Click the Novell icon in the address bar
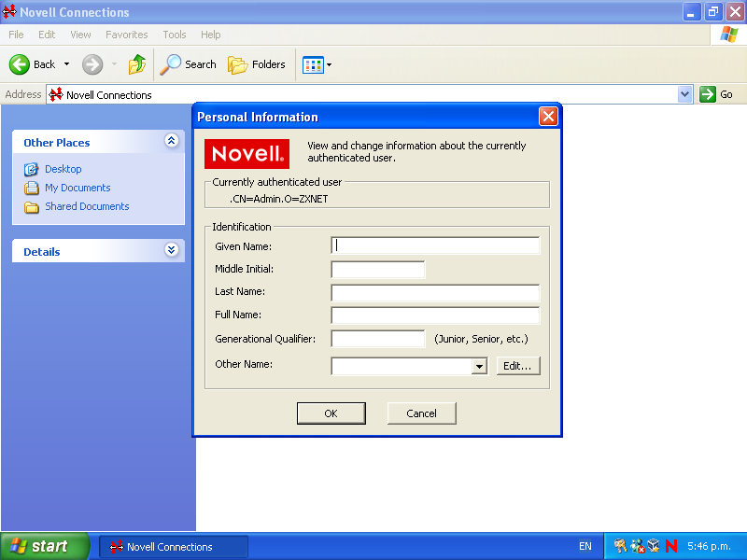747x560 pixels. pos(56,94)
